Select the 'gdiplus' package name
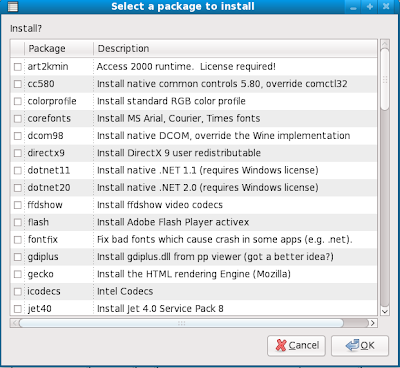 pyautogui.click(x=43, y=257)
